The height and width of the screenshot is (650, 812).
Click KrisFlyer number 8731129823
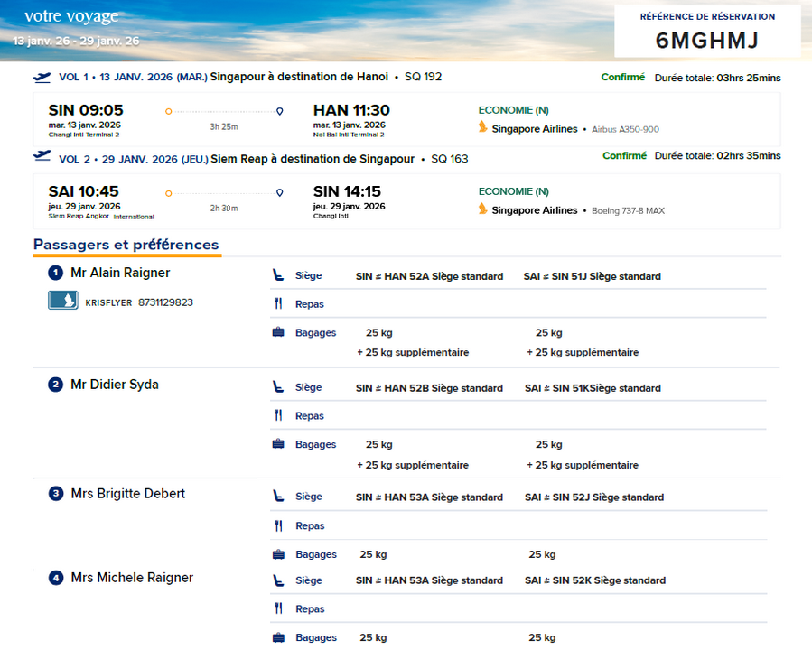(x=165, y=302)
